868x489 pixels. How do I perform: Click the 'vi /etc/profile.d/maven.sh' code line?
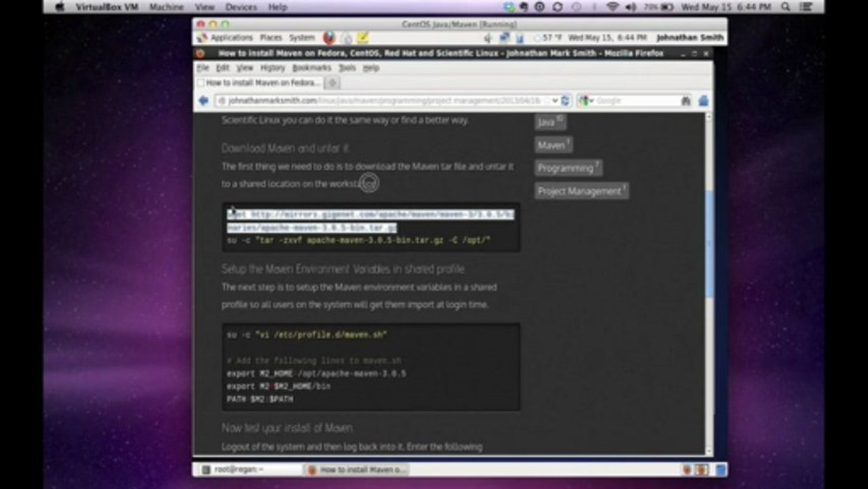tap(307, 335)
